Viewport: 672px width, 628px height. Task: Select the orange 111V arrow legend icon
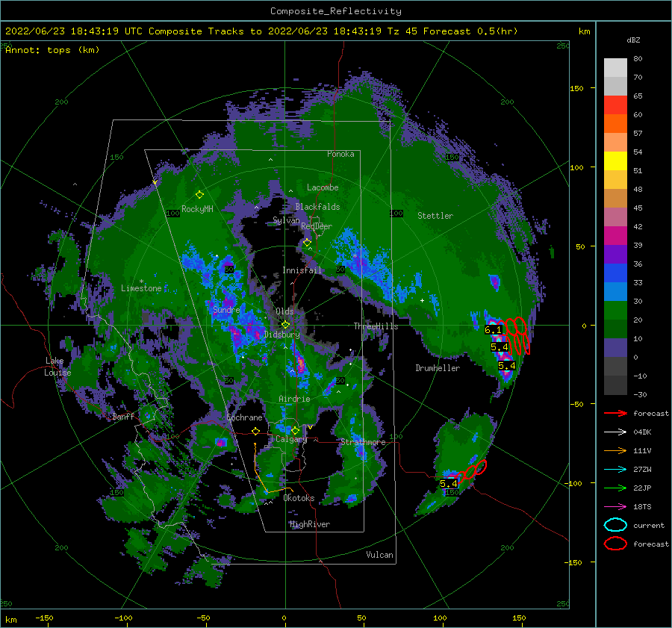coord(615,450)
